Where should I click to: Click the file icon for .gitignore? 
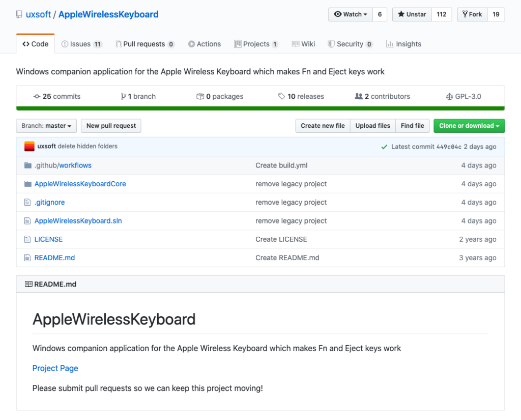point(27,202)
